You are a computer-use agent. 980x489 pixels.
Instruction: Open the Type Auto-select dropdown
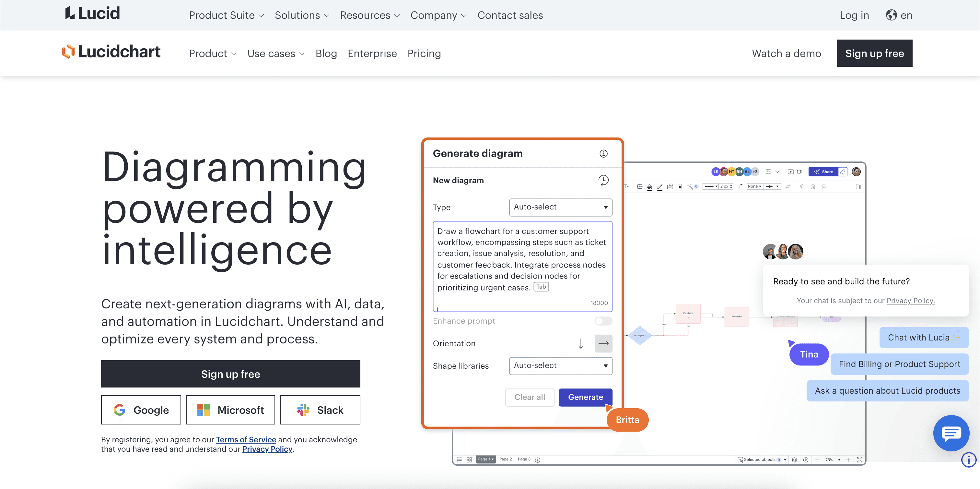click(560, 207)
